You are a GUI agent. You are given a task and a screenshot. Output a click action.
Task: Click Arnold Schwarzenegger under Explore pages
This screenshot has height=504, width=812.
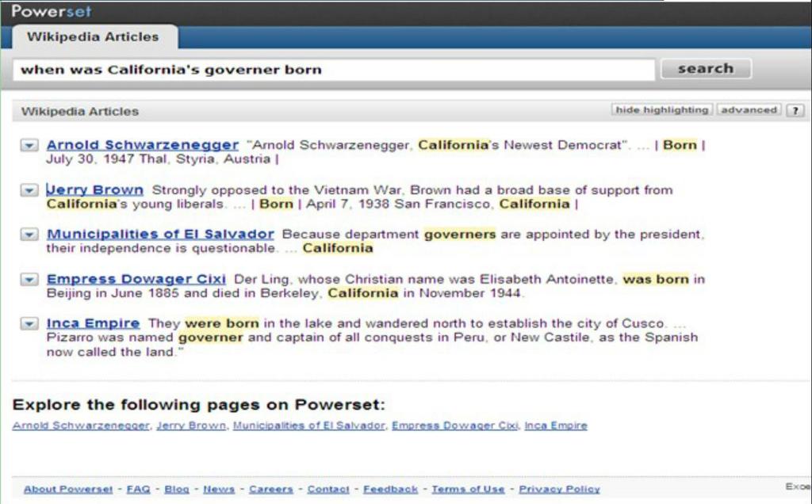click(81, 426)
